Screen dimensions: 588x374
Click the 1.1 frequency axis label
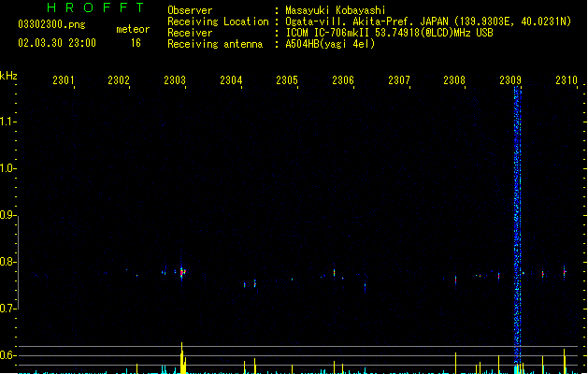point(7,122)
